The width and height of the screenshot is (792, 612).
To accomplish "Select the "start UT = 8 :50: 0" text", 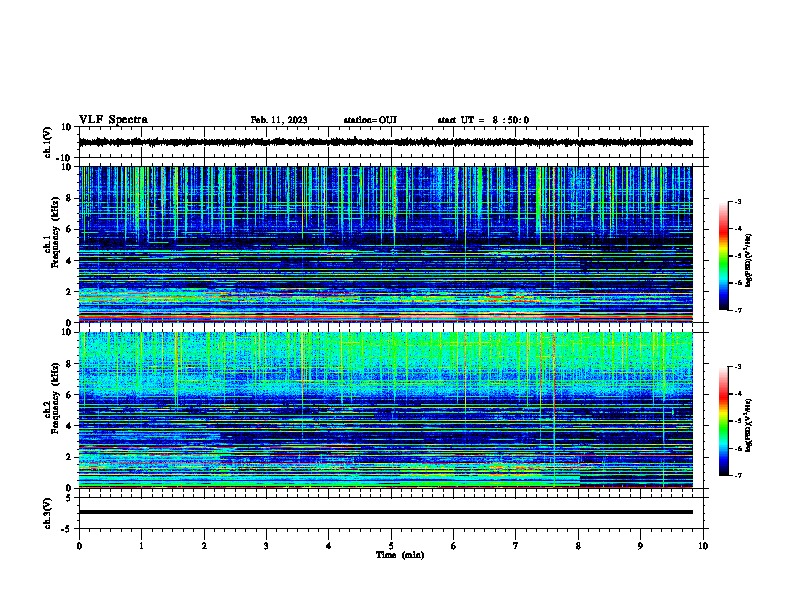I will (x=483, y=120).
